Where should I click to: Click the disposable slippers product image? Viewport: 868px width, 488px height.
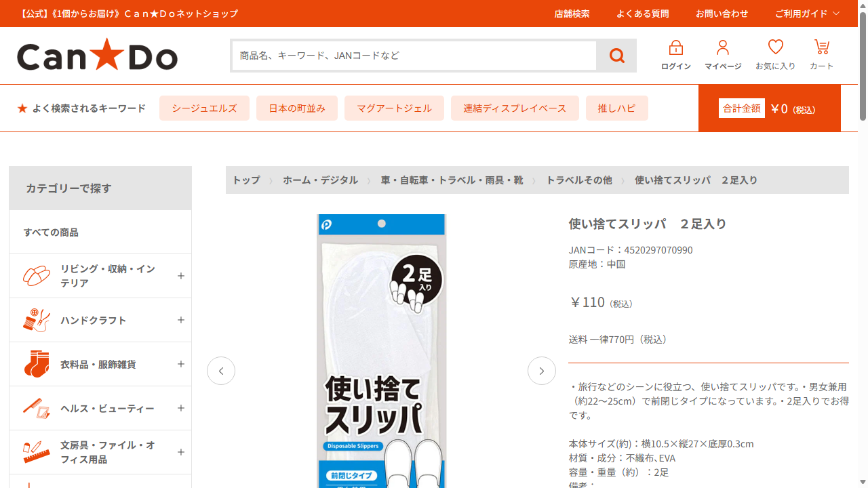[382, 351]
